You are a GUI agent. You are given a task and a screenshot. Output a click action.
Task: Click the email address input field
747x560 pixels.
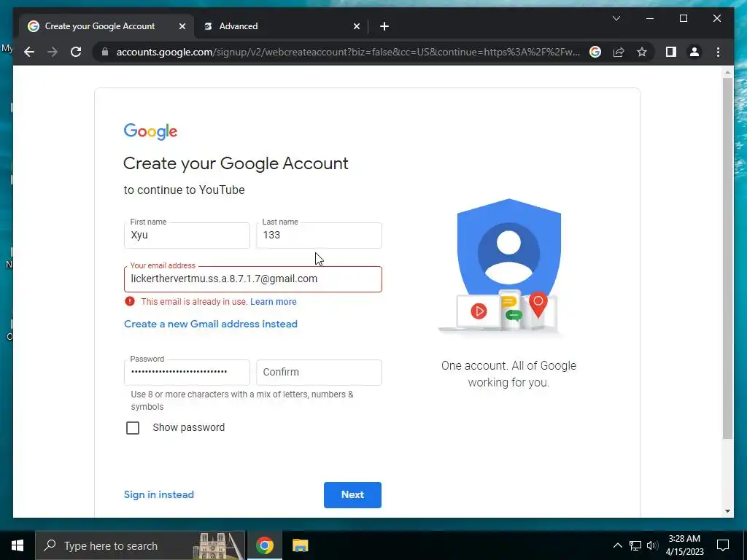(253, 279)
